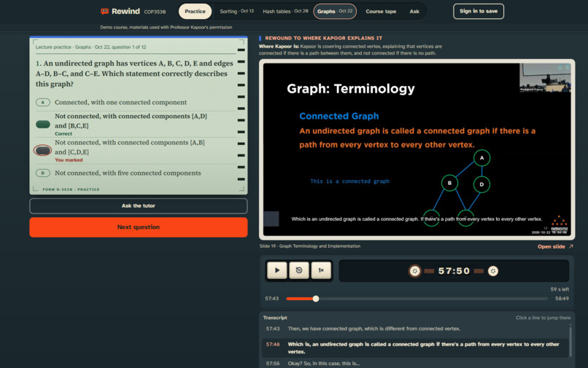Open the Hash tables · Oct 29 tab
The width and height of the screenshot is (588, 368).
click(x=285, y=11)
